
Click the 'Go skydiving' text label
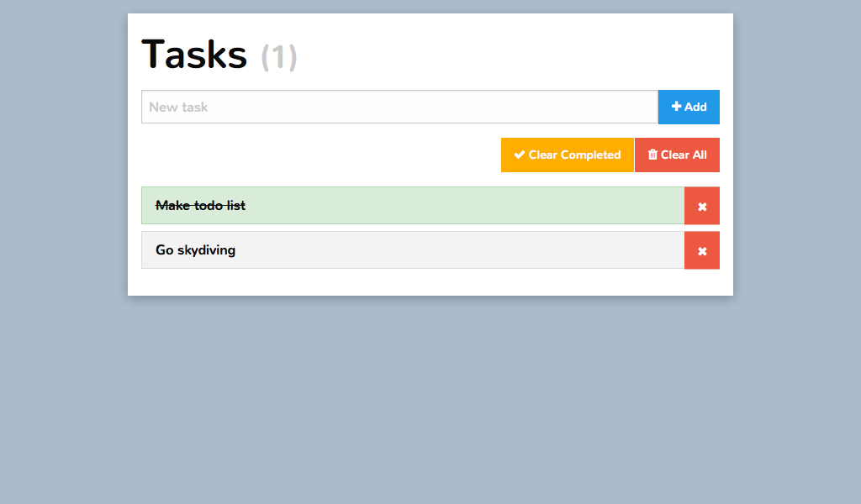[195, 250]
